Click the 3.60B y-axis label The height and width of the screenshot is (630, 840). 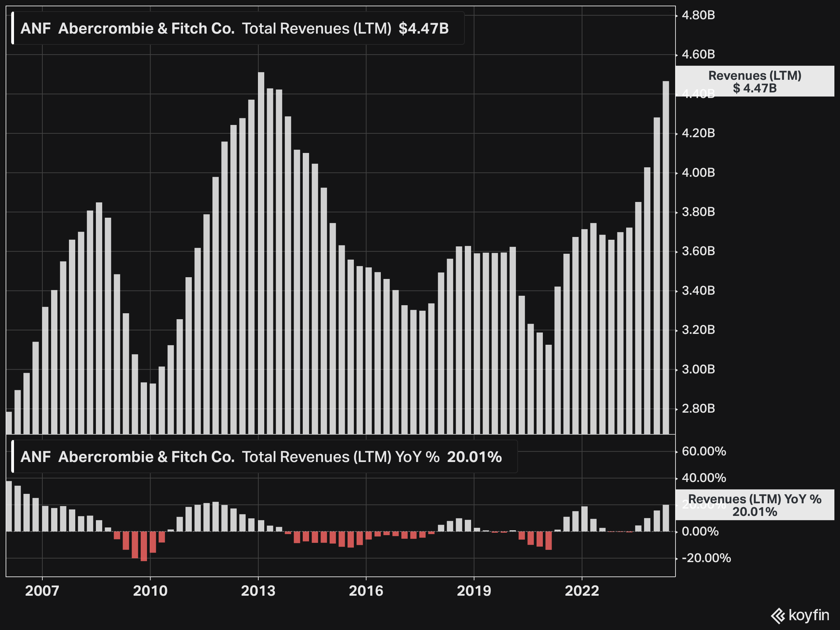point(698,251)
